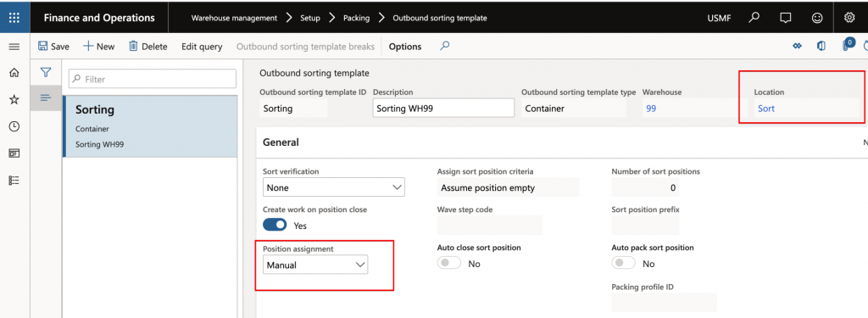The height and width of the screenshot is (318, 868).
Task: Save the outbound sorting template
Action: coord(53,47)
